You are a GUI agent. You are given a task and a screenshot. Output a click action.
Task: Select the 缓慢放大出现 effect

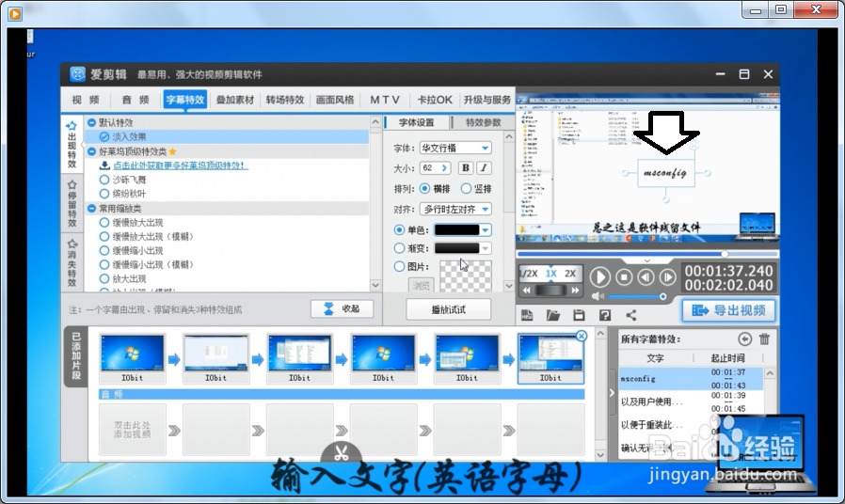(137, 223)
